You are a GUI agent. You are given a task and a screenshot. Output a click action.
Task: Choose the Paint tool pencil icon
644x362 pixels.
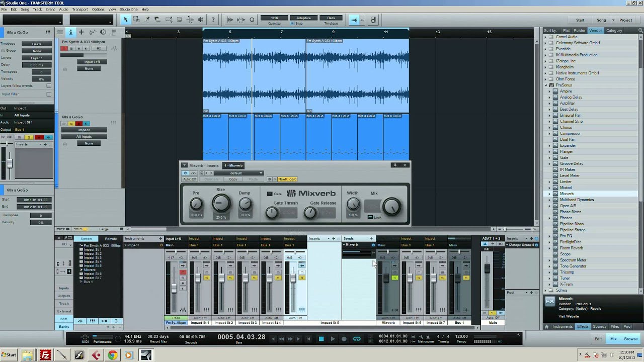(x=147, y=20)
